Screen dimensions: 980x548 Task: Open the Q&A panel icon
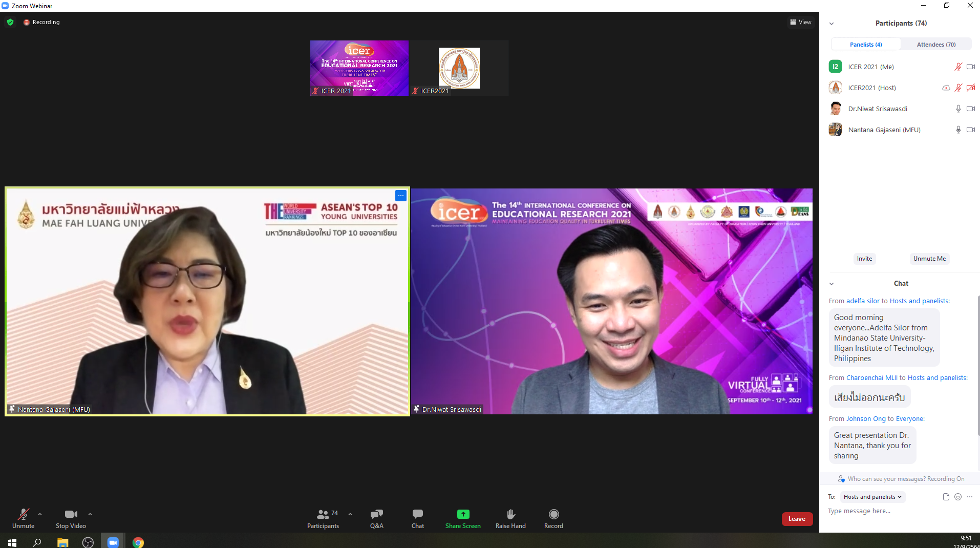376,514
